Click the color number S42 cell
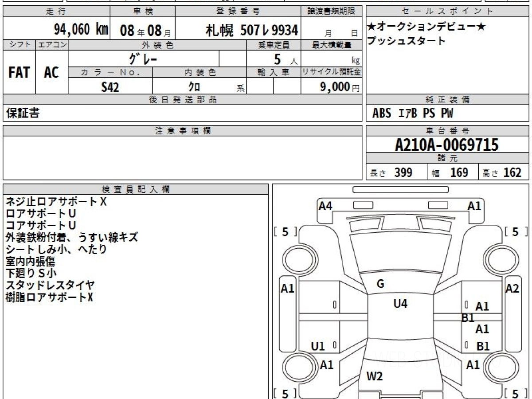Image resolution: width=532 pixels, height=399 pixels. pyautogui.click(x=110, y=87)
